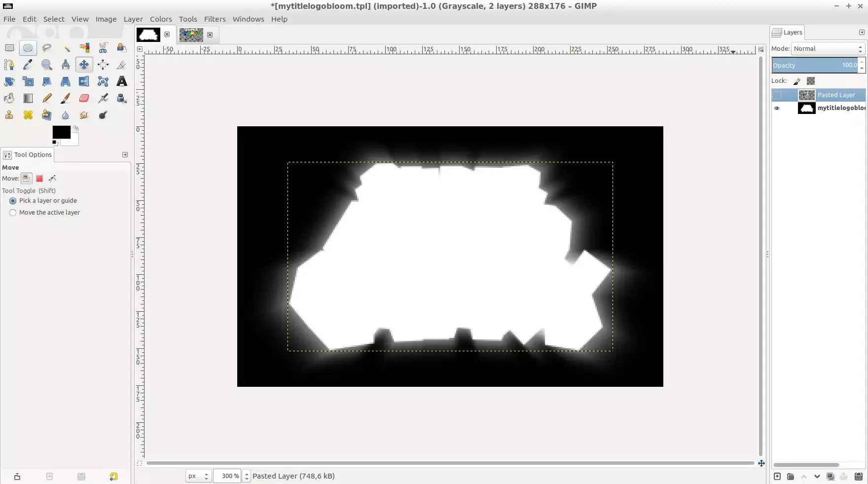
Task: Open the Colors menu
Action: (161, 19)
